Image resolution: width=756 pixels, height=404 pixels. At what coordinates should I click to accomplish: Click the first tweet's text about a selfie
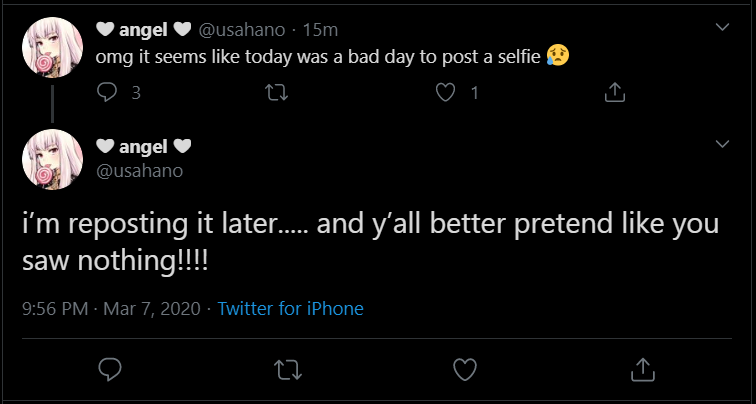(320, 56)
